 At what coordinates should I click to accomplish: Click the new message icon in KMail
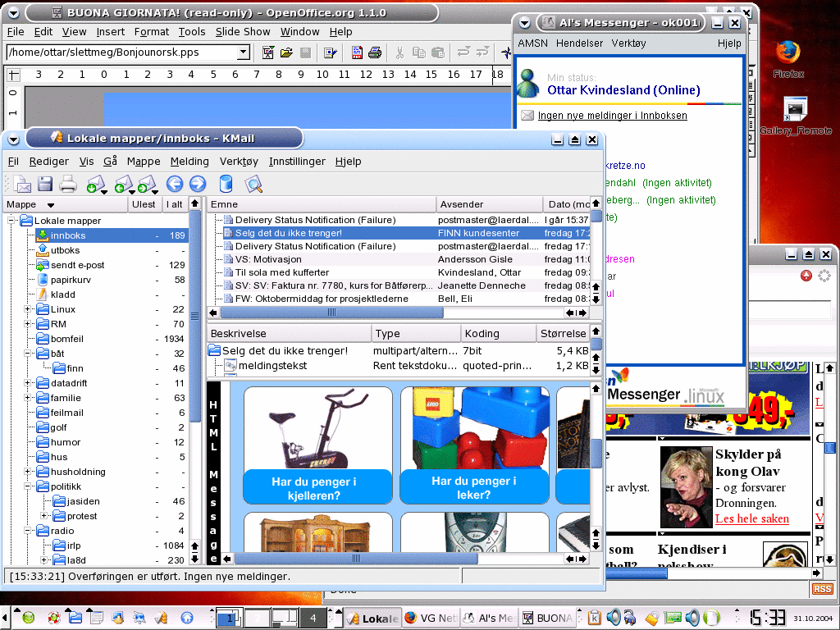20,185
